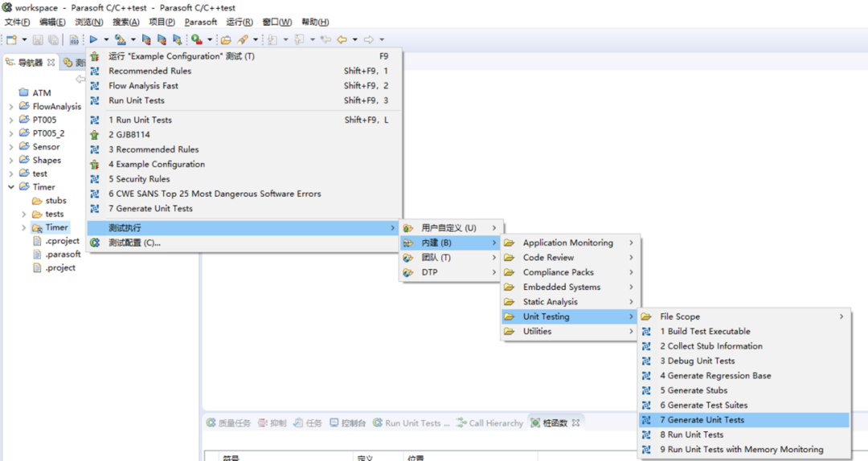Image resolution: width=868 pixels, height=461 pixels.
Task: Click the green debug launch icon
Action: pos(196,39)
